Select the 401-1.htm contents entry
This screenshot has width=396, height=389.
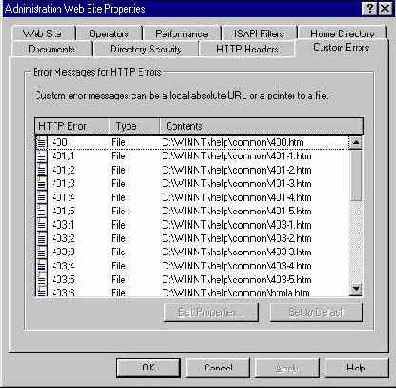pyautogui.click(x=237, y=156)
